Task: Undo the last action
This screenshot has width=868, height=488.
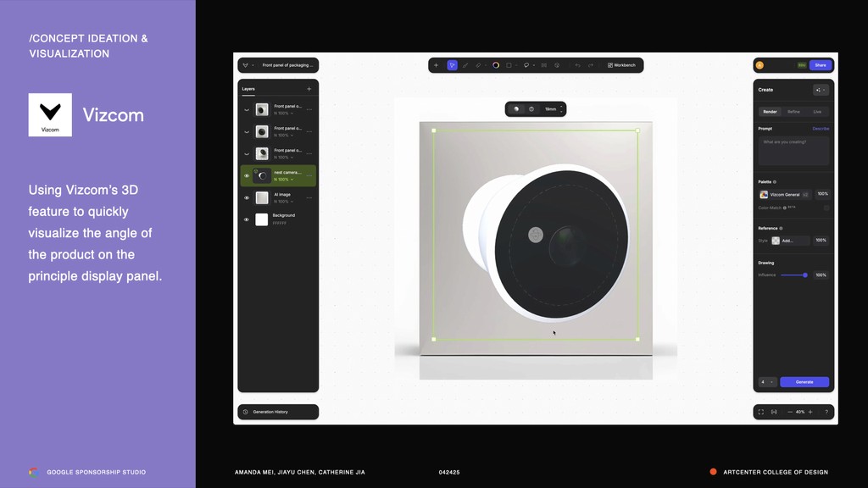Action: [577, 65]
